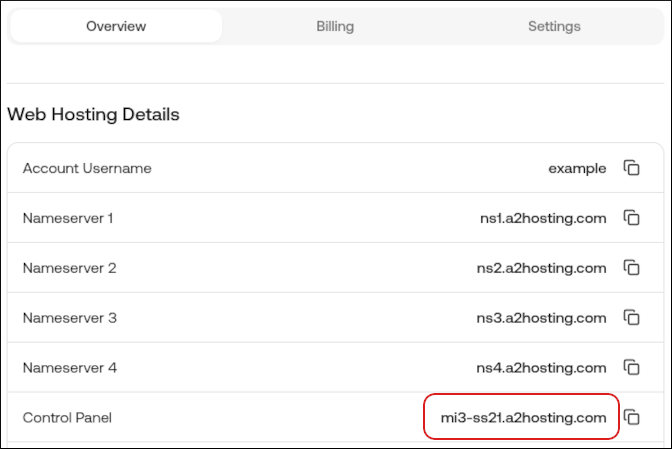Click the Nameserver 3 label
The height and width of the screenshot is (449, 672).
pos(69,318)
